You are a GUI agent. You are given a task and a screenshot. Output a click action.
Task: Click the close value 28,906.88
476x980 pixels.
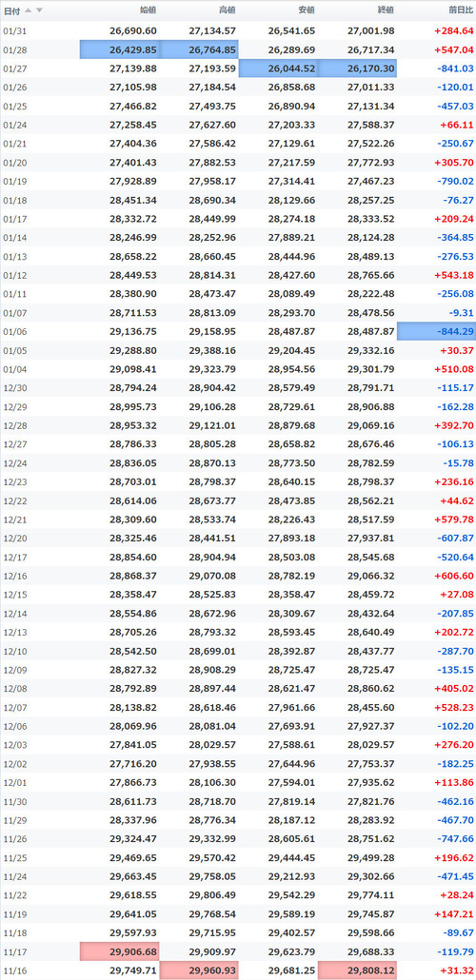(371, 407)
